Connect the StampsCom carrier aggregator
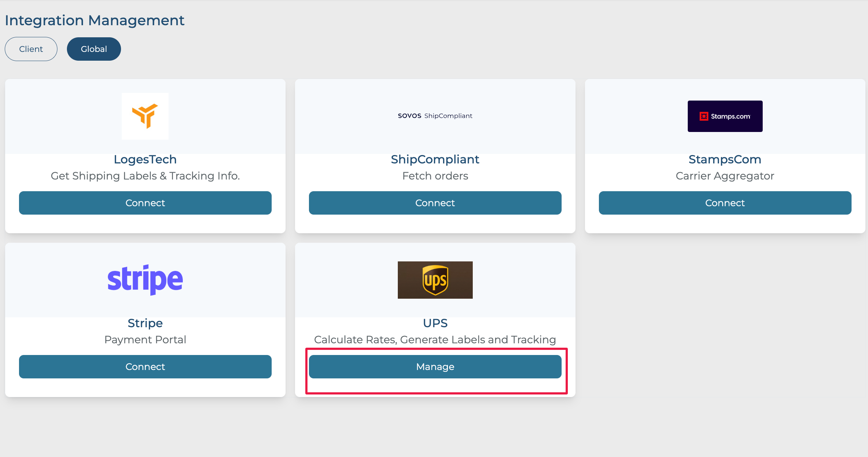Image resolution: width=868 pixels, height=457 pixels. click(725, 203)
